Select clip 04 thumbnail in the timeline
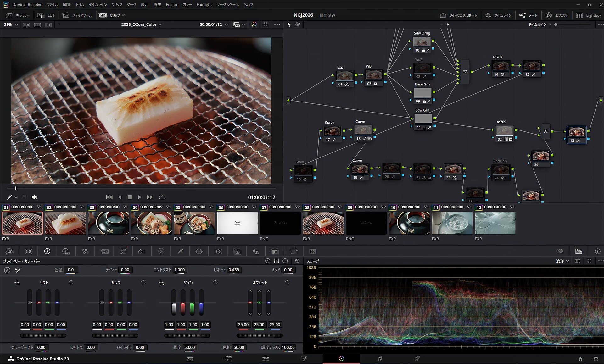 tap(151, 223)
